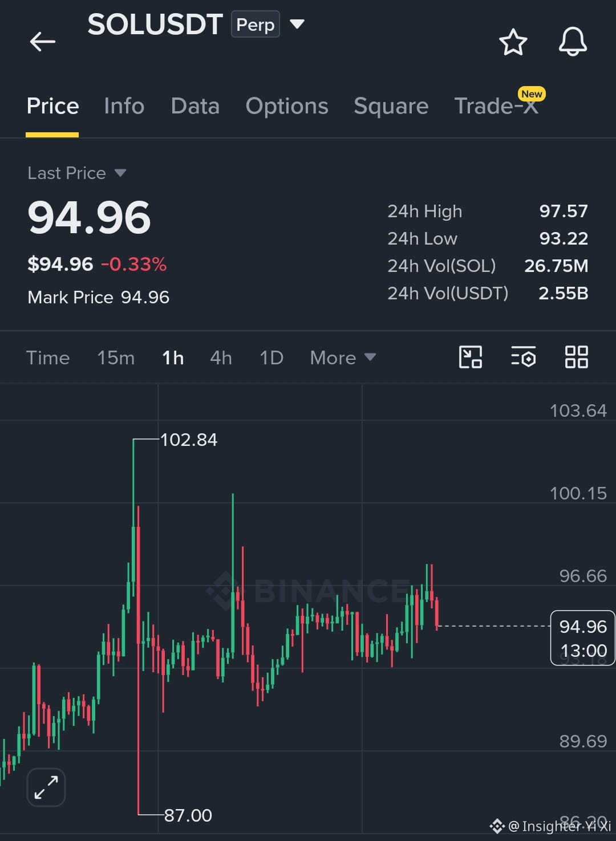Tap the 87.00 low marker on chart
This screenshot has height=841, width=616.
click(188, 815)
